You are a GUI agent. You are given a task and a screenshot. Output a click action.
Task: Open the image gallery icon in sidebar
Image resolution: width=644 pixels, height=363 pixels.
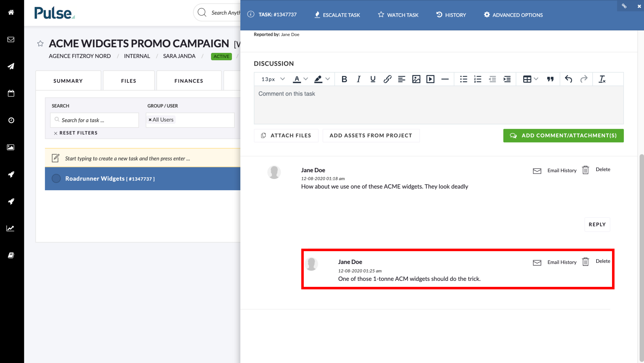coord(10,147)
